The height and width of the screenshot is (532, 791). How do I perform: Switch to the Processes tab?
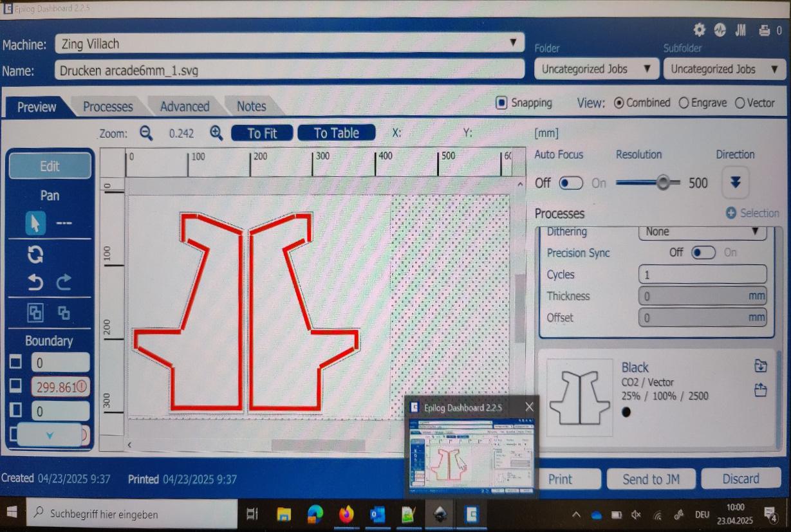click(107, 107)
